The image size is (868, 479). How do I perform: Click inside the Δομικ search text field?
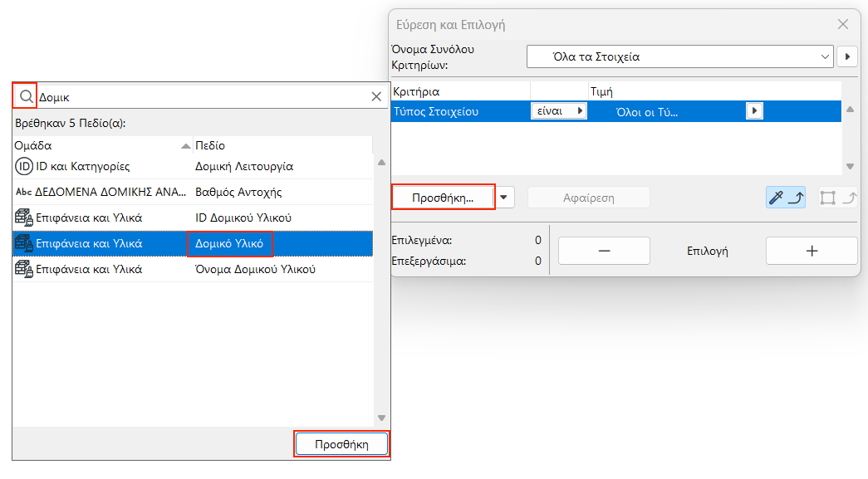point(199,97)
